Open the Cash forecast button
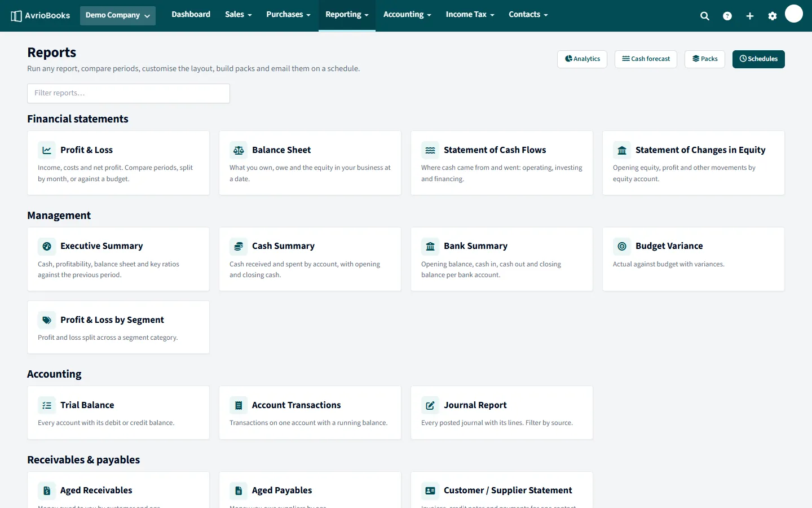Image resolution: width=812 pixels, height=508 pixels. pyautogui.click(x=646, y=59)
